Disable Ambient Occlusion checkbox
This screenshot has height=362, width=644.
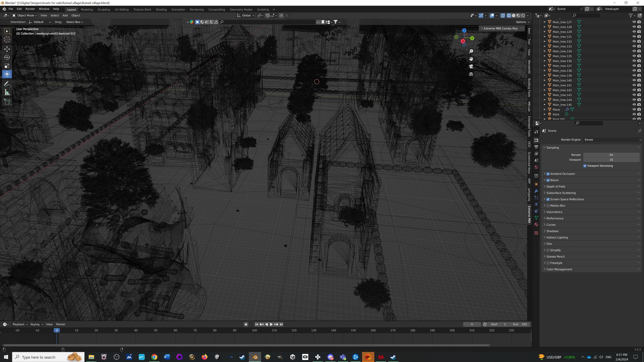[x=548, y=174]
